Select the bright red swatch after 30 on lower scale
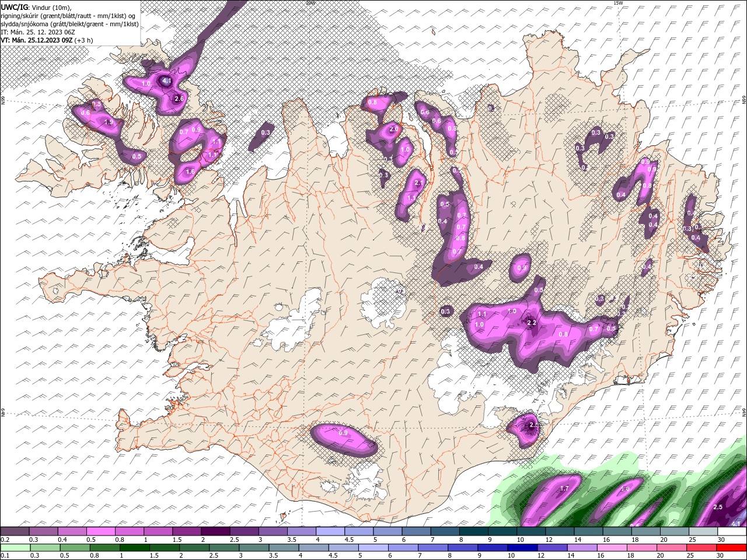 [x=732, y=548]
